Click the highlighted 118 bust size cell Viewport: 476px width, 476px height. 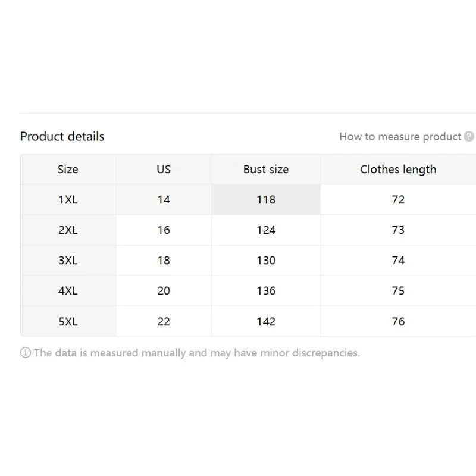click(x=266, y=200)
